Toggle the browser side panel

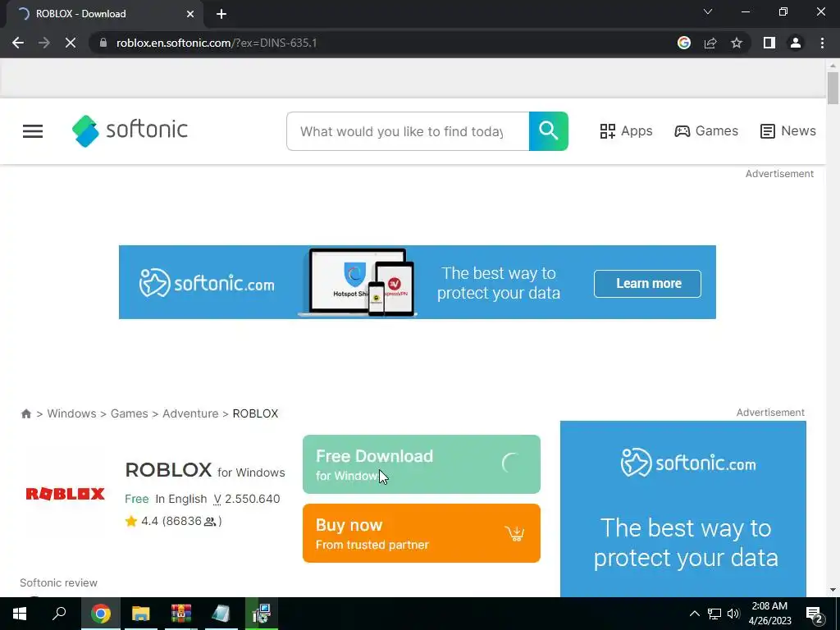[x=769, y=43]
